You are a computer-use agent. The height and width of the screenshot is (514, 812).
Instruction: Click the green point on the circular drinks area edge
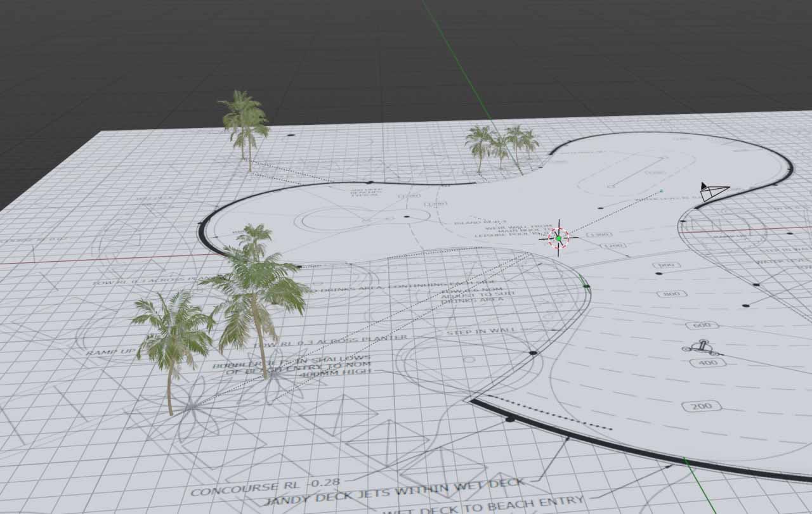[586, 286]
